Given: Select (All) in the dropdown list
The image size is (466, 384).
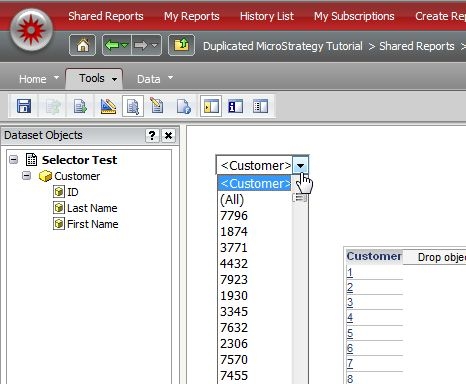Looking at the screenshot, I should point(255,199).
